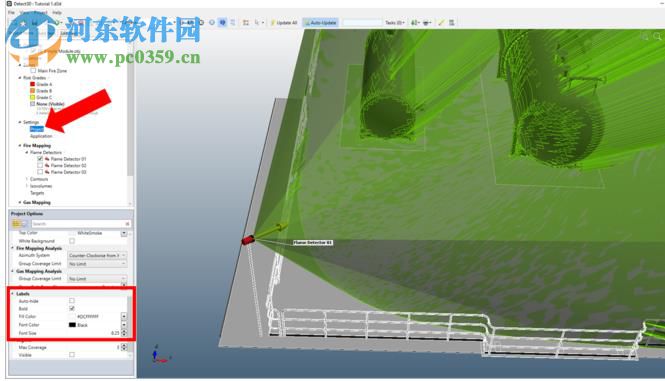The height and width of the screenshot is (381, 665).
Task: Enable the Auto-hide labels checkbox
Action: point(72,301)
